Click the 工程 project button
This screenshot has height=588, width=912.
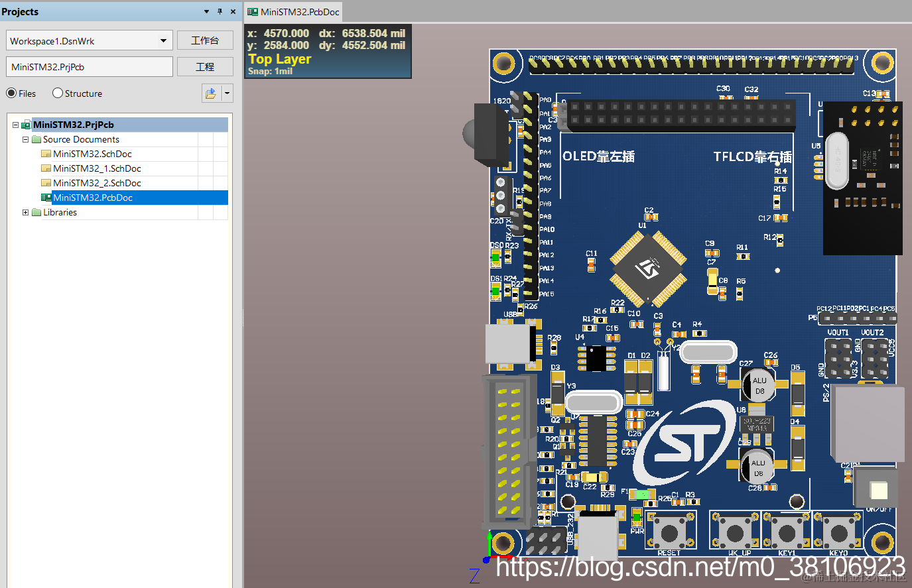(205, 67)
